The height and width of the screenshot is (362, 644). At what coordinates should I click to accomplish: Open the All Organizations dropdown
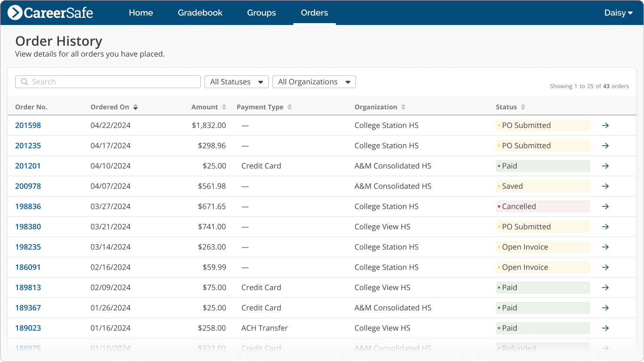pos(314,82)
